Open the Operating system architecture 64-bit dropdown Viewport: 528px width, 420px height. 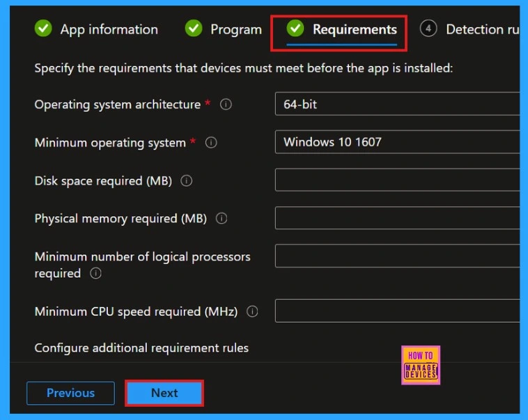coord(397,104)
